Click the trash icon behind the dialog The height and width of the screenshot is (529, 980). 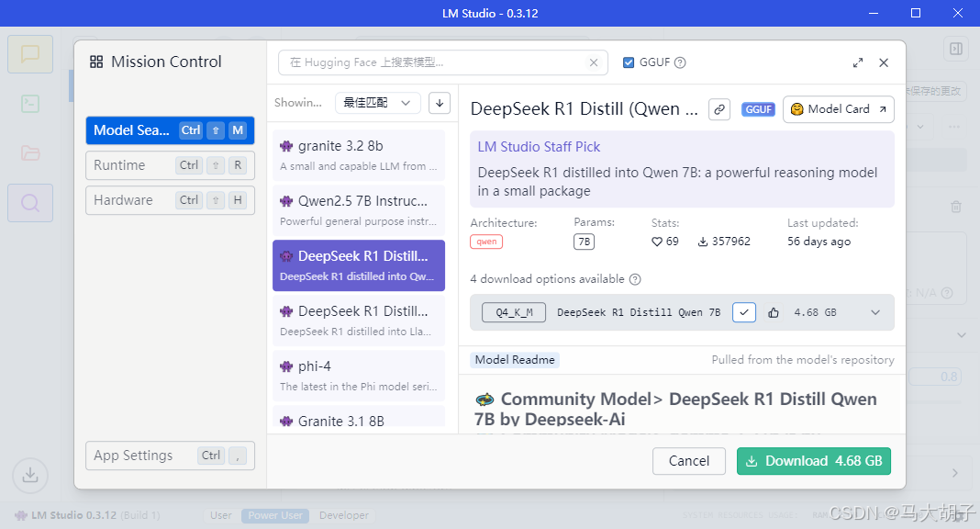coord(955,207)
